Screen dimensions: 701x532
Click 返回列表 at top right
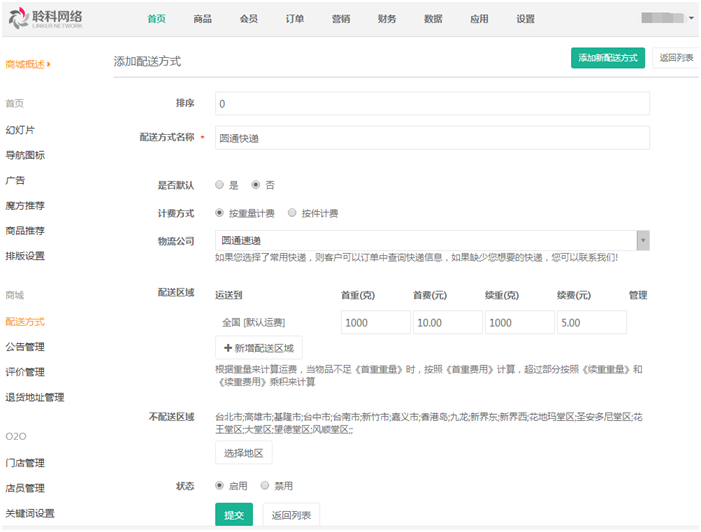coord(676,58)
